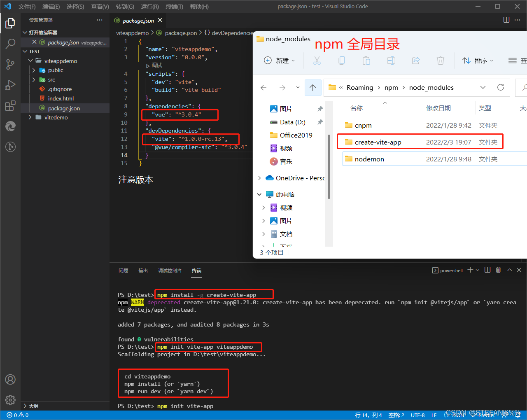Open the Help menu
The image size is (527, 420).
[199, 7]
